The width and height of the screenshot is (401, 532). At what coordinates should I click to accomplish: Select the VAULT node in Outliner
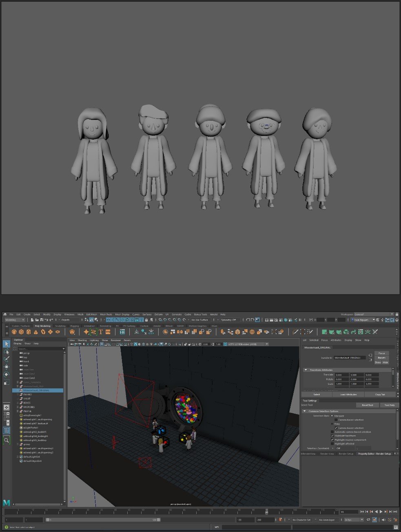pos(27,399)
